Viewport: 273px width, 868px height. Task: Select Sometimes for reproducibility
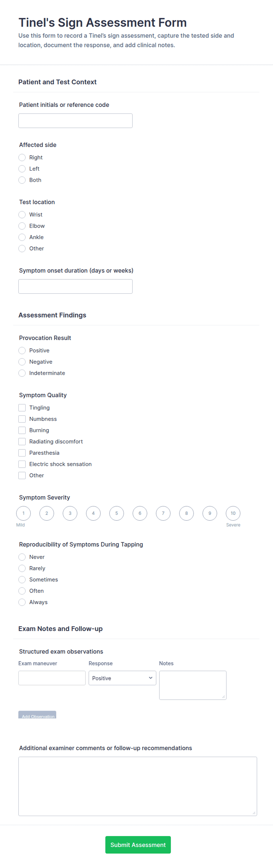click(22, 580)
